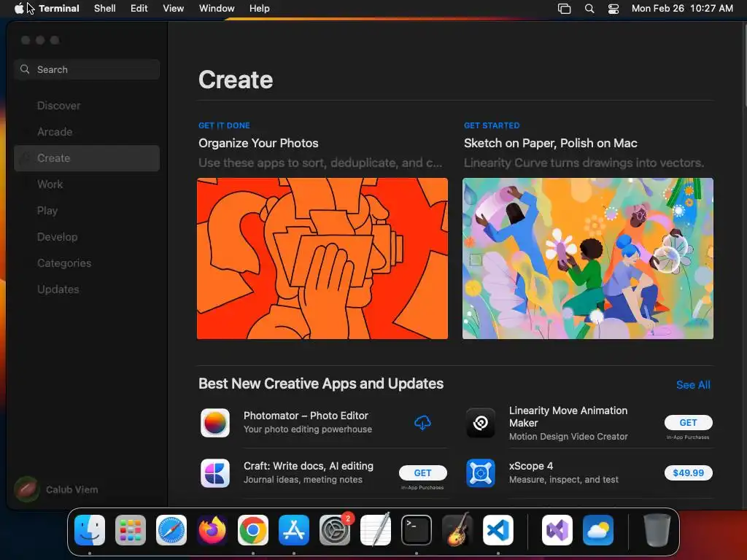Open the Linearity Move app icon
Viewport: 747px width, 560px height.
pyautogui.click(x=480, y=422)
